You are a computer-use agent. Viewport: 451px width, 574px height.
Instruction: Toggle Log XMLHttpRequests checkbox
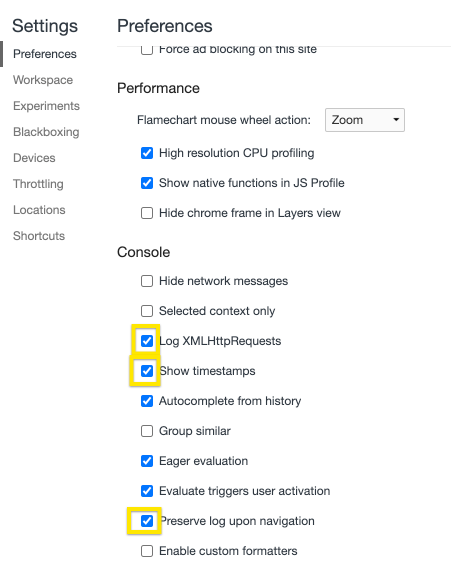[x=147, y=341]
